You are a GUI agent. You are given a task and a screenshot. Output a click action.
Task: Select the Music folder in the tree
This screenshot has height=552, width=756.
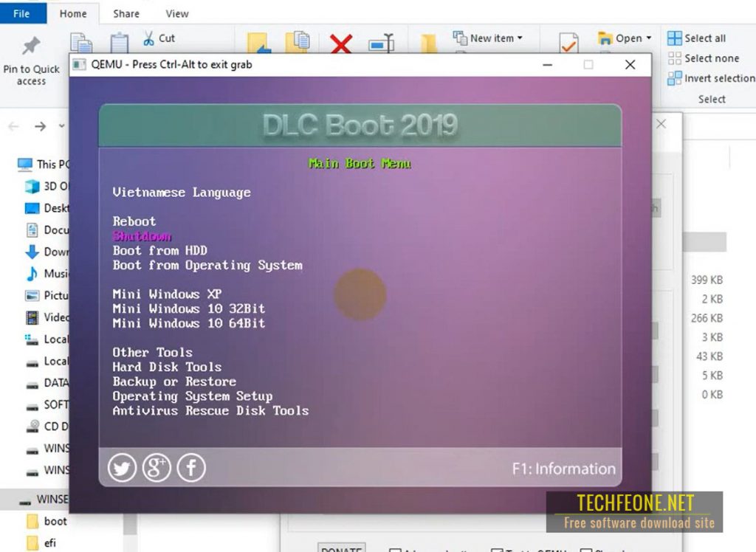[47, 273]
